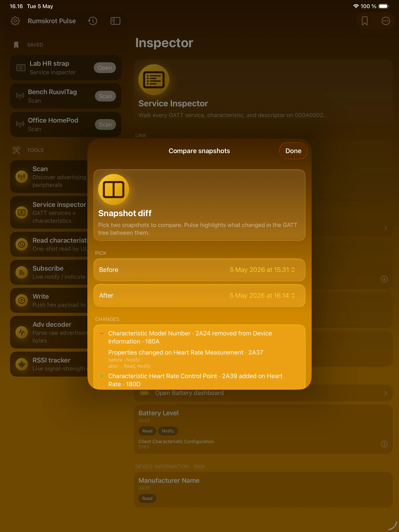Click Office HomePod antenna icon
The image size is (399, 532).
click(20, 124)
